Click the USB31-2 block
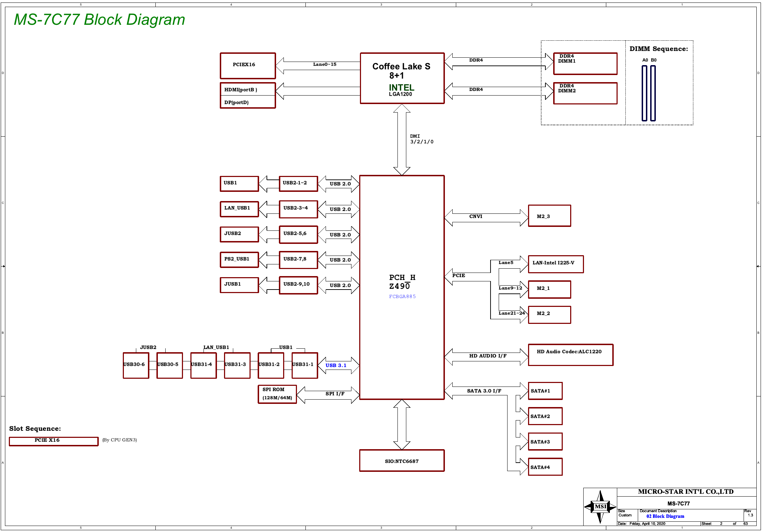The image size is (762, 532). click(x=271, y=365)
